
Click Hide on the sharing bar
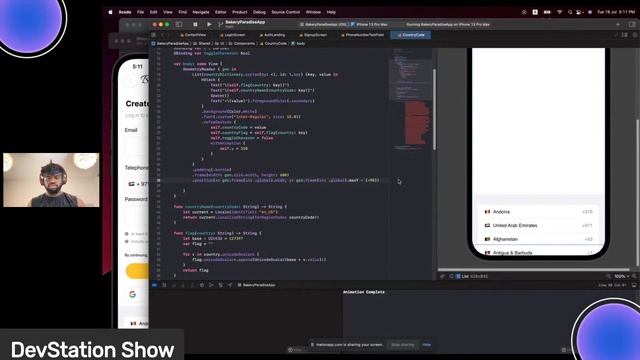tap(427, 345)
